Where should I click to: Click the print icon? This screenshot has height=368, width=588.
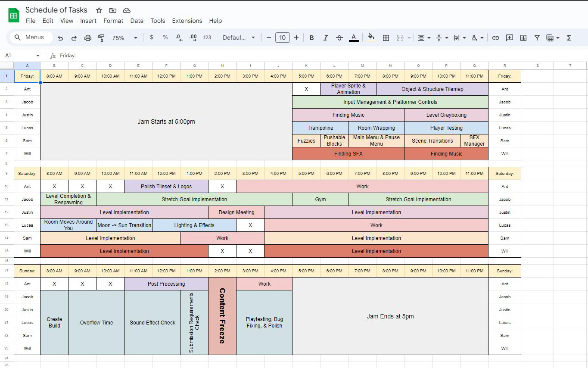coord(88,38)
